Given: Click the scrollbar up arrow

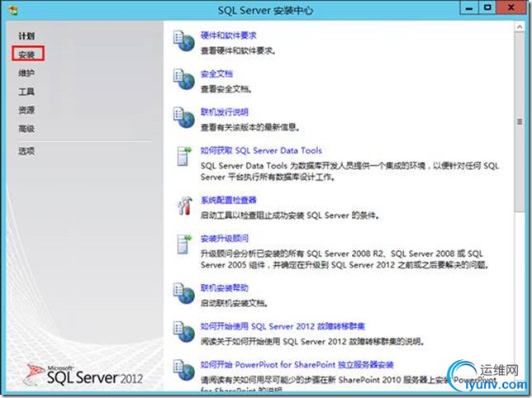Looking at the screenshot, I should point(520,26).
